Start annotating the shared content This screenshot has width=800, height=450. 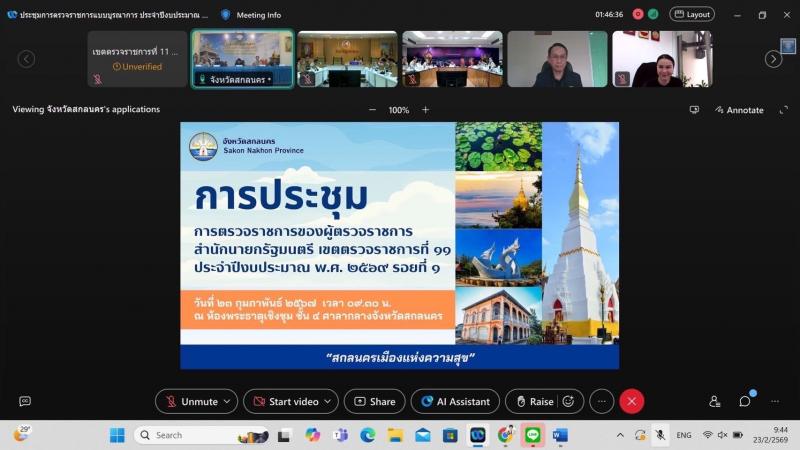pos(739,110)
